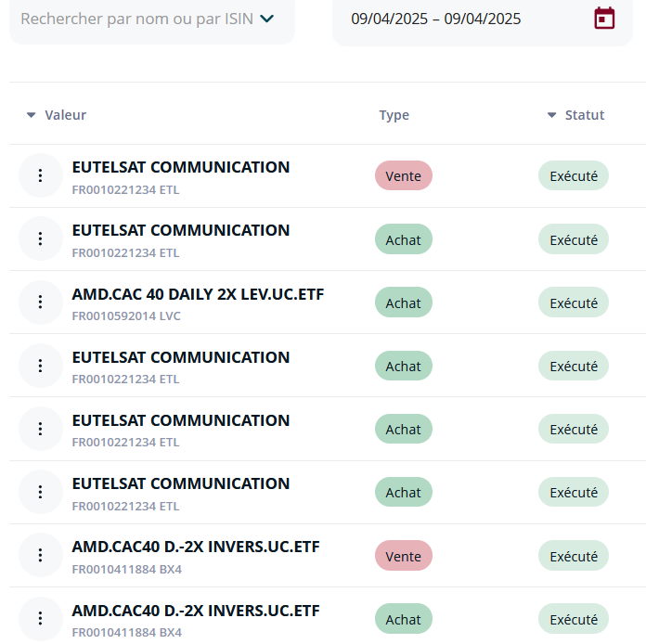
Task: Open three-dot menu of last AMD.CAC40 Achat row
Action: click(41, 618)
